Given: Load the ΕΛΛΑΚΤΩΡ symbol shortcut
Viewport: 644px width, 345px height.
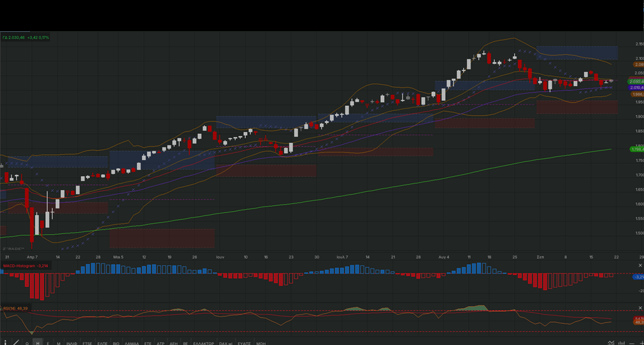Looking at the screenshot, I should [x=204, y=343].
